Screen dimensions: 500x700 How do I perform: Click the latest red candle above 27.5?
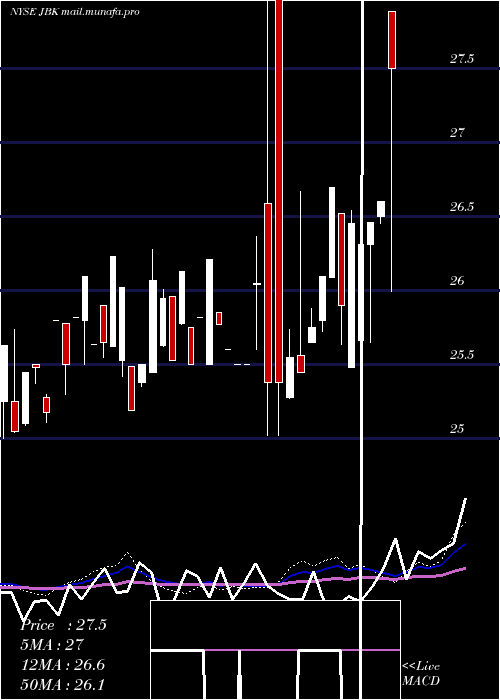(392, 40)
